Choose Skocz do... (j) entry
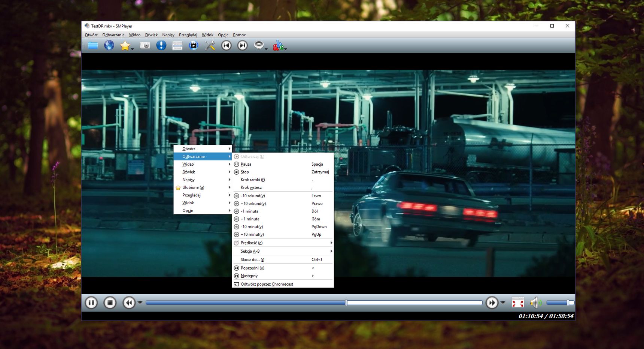This screenshot has width=644, height=349. tap(283, 259)
